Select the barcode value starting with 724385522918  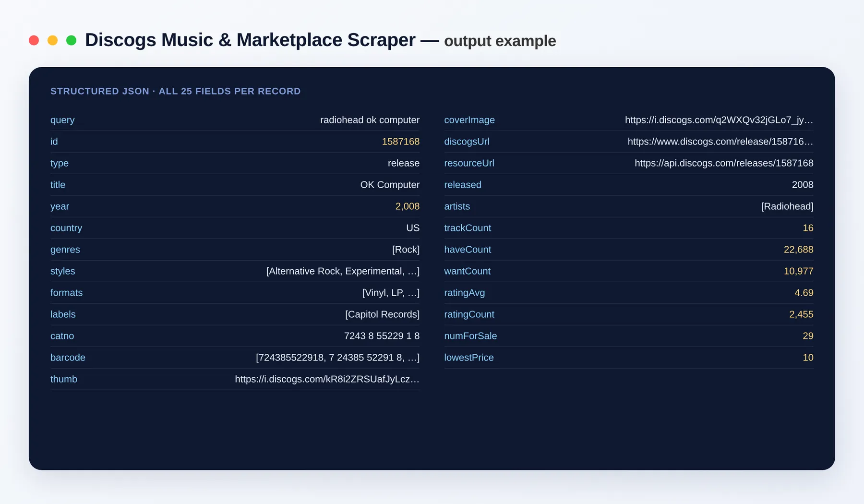[337, 358]
